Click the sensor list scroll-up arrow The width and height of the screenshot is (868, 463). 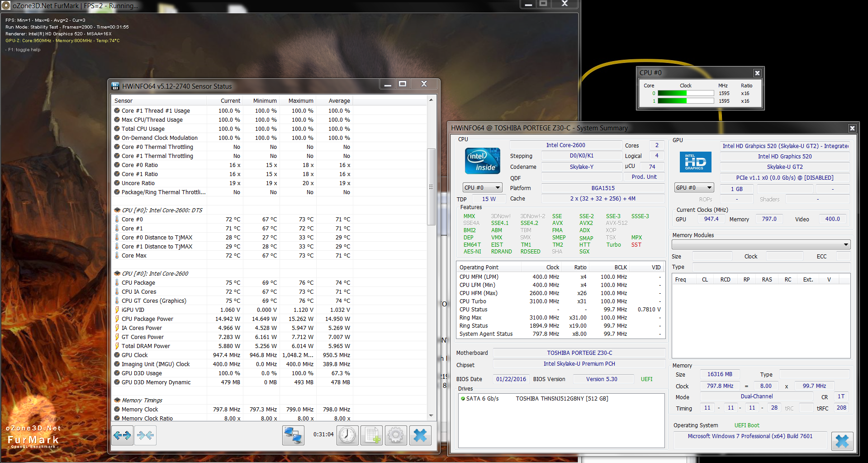pos(432,100)
